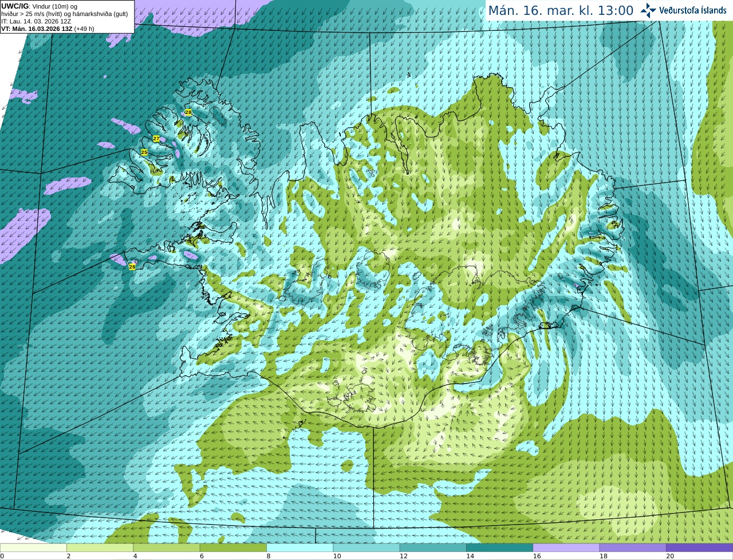
Task: Click the yellow gust marker labeled 28
Action: [x=188, y=112]
